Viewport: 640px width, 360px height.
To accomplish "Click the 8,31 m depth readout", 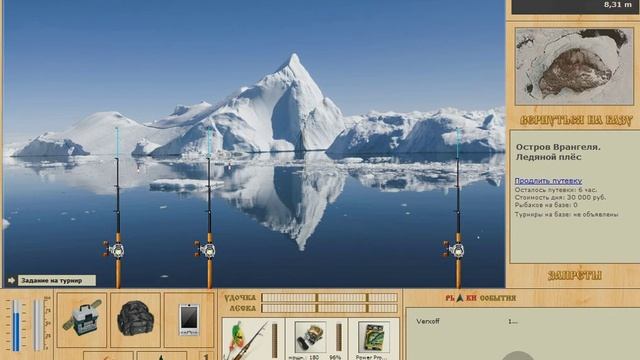I will point(618,5).
